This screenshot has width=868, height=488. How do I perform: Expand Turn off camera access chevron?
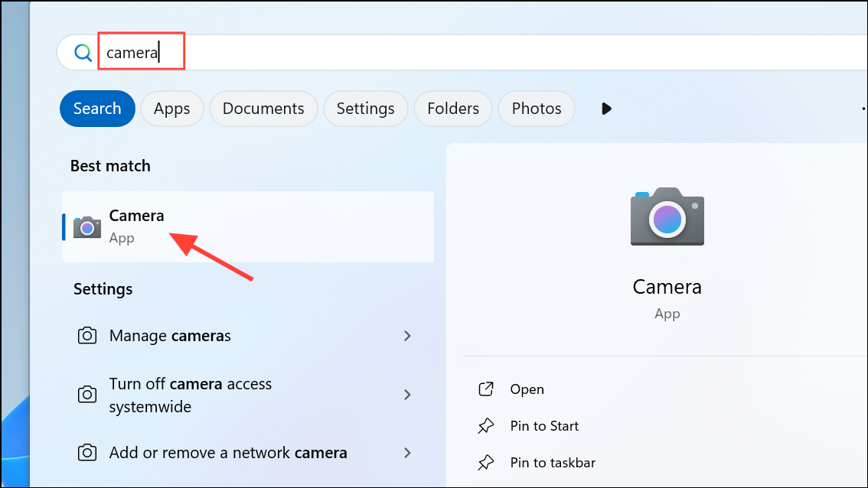pos(407,395)
